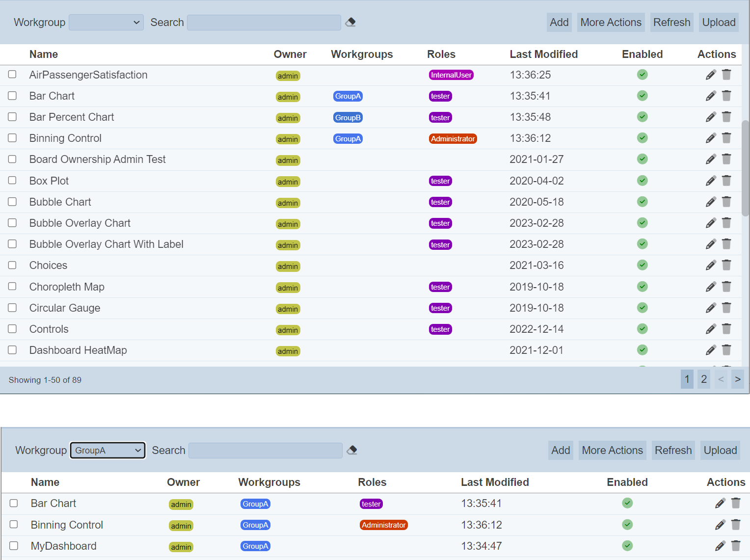Click the edit pencil icon for AirPassengerSatisfaction
The height and width of the screenshot is (560, 750).
point(710,75)
